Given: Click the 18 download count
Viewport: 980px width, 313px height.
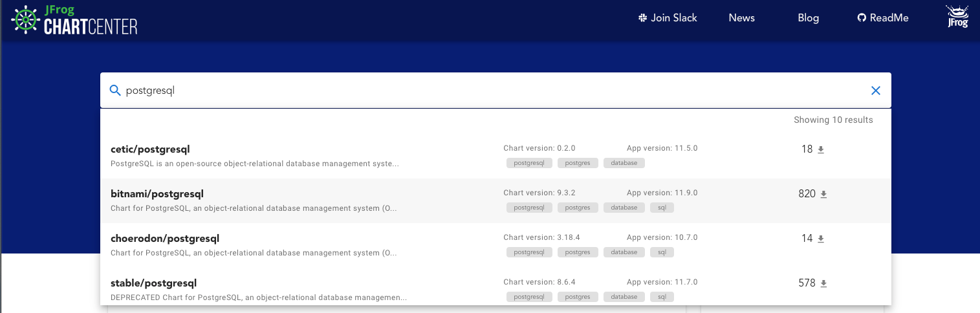Looking at the screenshot, I should click(807, 149).
